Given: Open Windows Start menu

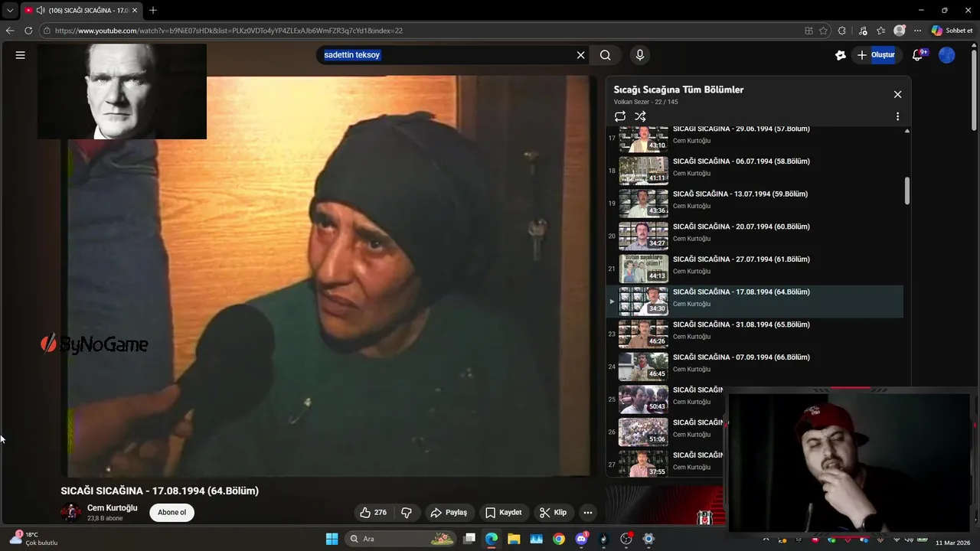Looking at the screenshot, I should pyautogui.click(x=332, y=539).
